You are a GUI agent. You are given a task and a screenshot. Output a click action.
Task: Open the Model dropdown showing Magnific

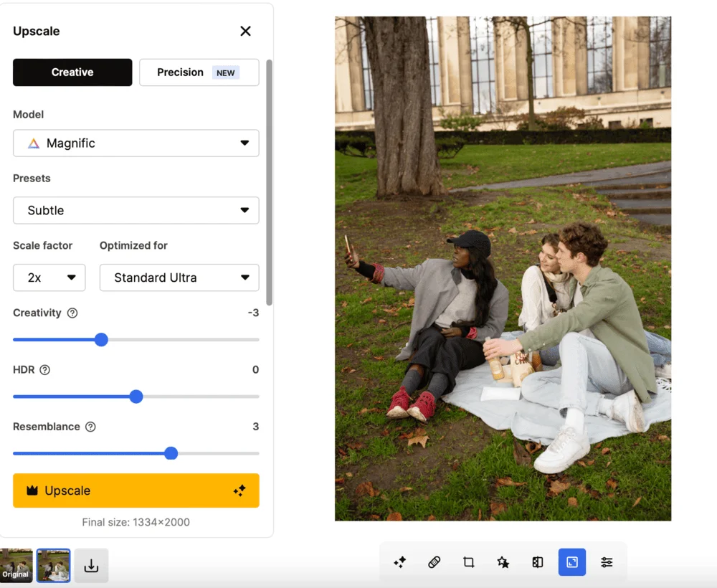point(136,143)
